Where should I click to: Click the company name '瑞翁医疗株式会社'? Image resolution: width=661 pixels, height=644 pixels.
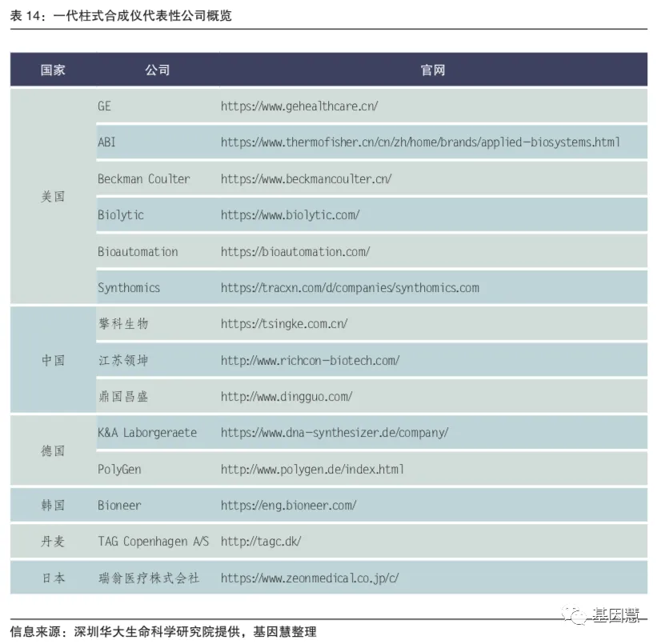(x=149, y=578)
